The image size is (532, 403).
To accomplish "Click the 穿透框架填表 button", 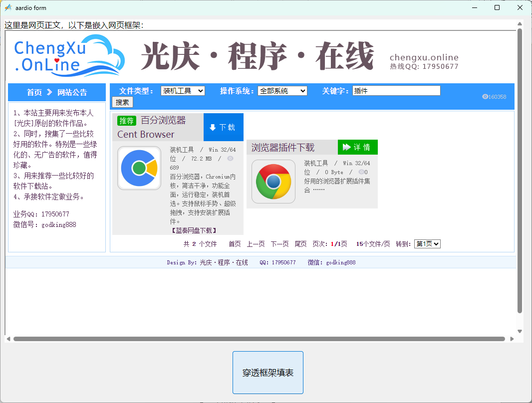I will point(268,373).
